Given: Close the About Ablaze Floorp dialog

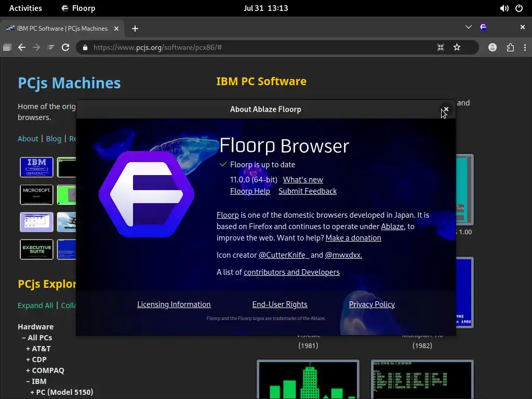Looking at the screenshot, I should (x=446, y=109).
